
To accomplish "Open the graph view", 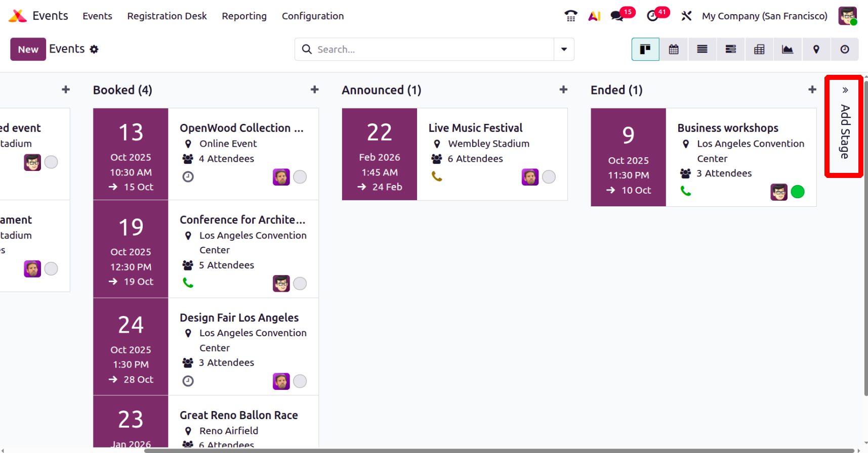I will pos(788,50).
